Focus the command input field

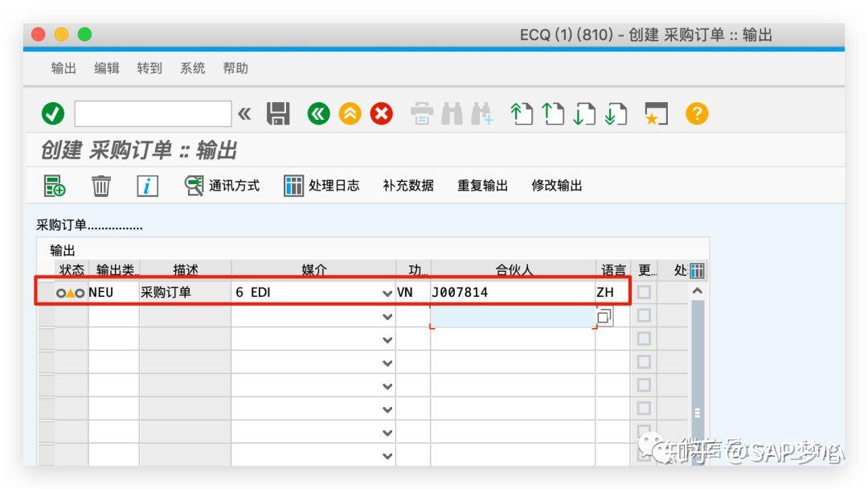[x=153, y=114]
